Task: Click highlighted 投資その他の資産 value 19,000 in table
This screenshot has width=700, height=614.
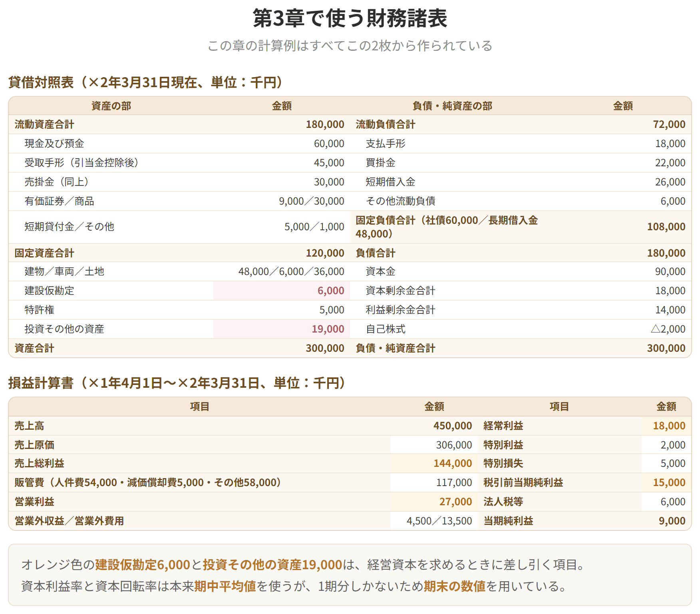Action: (328, 329)
